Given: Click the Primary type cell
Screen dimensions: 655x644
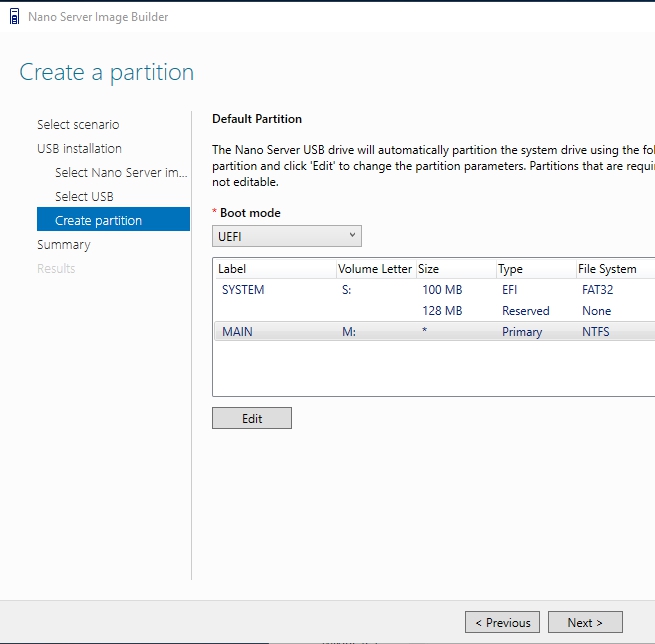Looking at the screenshot, I should (x=522, y=332).
